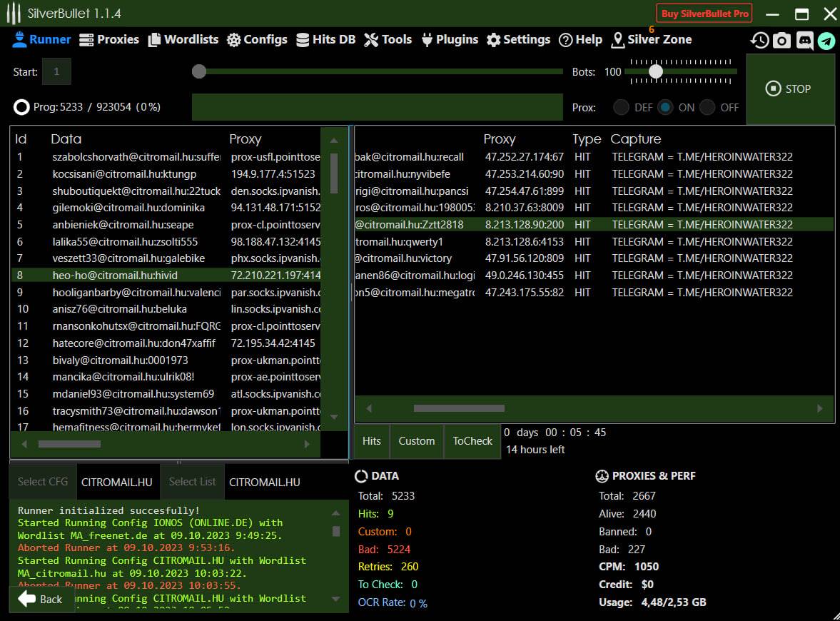Click the Select CFG button
The width and height of the screenshot is (840, 621).
43,481
